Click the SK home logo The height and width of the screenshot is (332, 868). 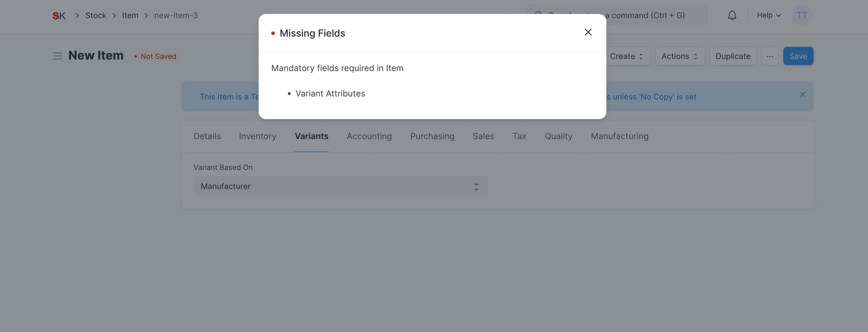[59, 16]
